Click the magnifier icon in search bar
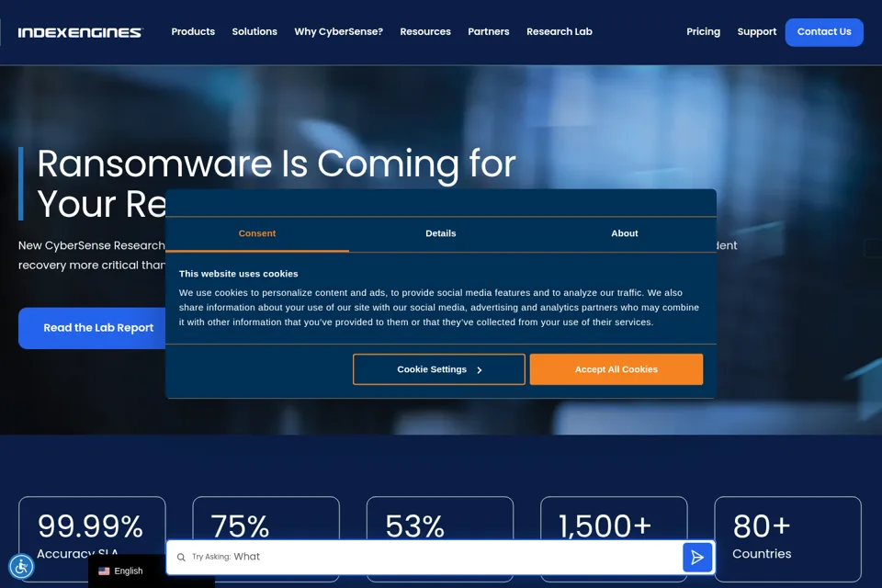Image resolution: width=882 pixels, height=588 pixels. (181, 557)
